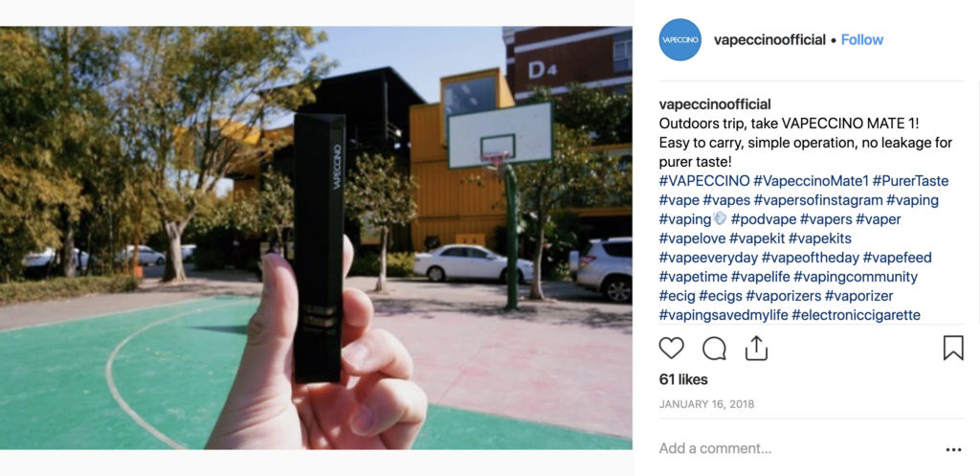
Task: Like the post with the heart icon
Action: point(671,348)
